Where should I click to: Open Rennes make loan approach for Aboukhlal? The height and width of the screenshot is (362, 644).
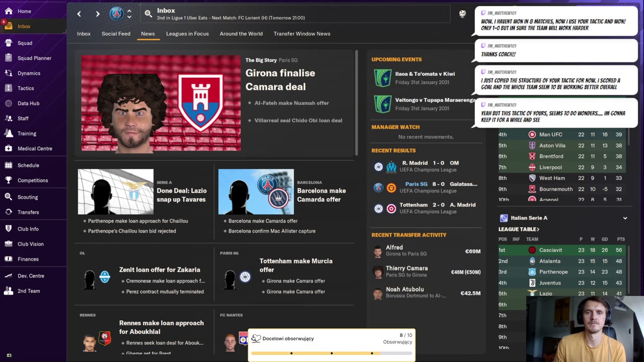(x=162, y=327)
